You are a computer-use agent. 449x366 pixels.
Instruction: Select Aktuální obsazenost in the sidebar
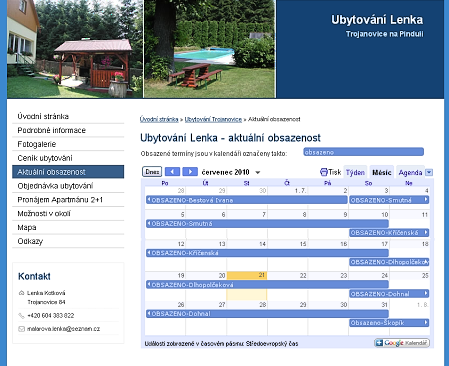[68, 172]
